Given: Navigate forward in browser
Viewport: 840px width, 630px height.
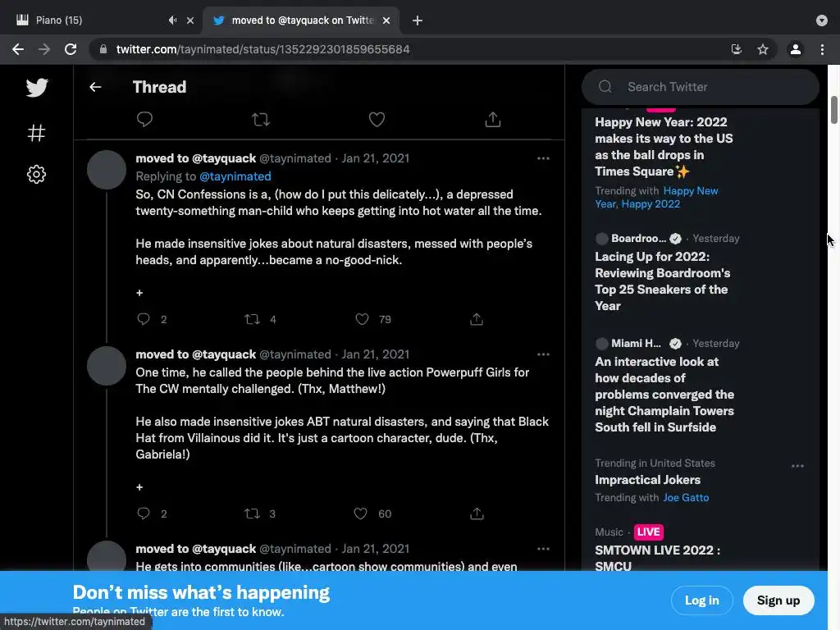Looking at the screenshot, I should pyautogui.click(x=44, y=49).
